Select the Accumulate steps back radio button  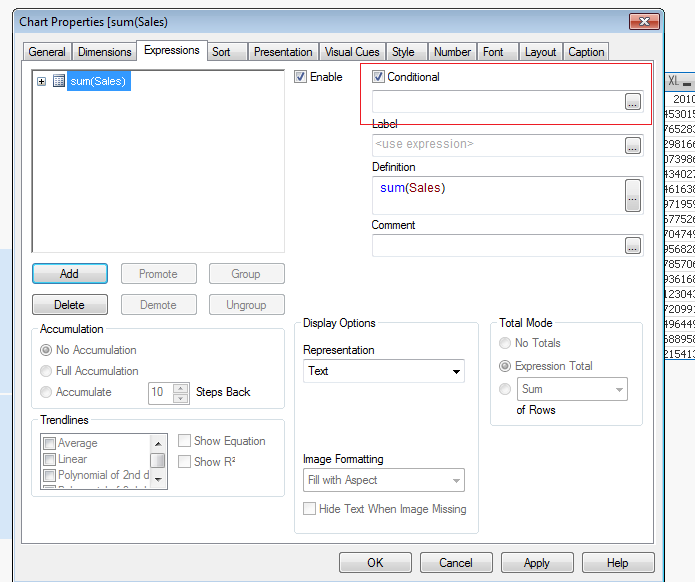tap(46, 392)
